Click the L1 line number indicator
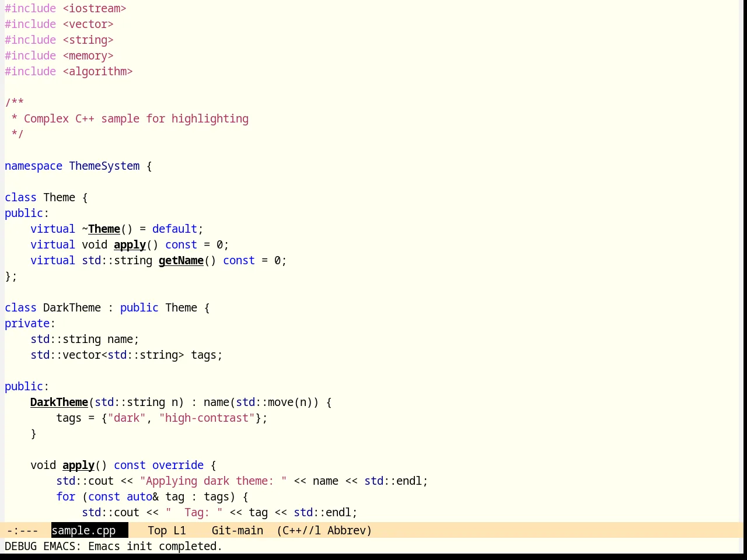 click(x=180, y=530)
